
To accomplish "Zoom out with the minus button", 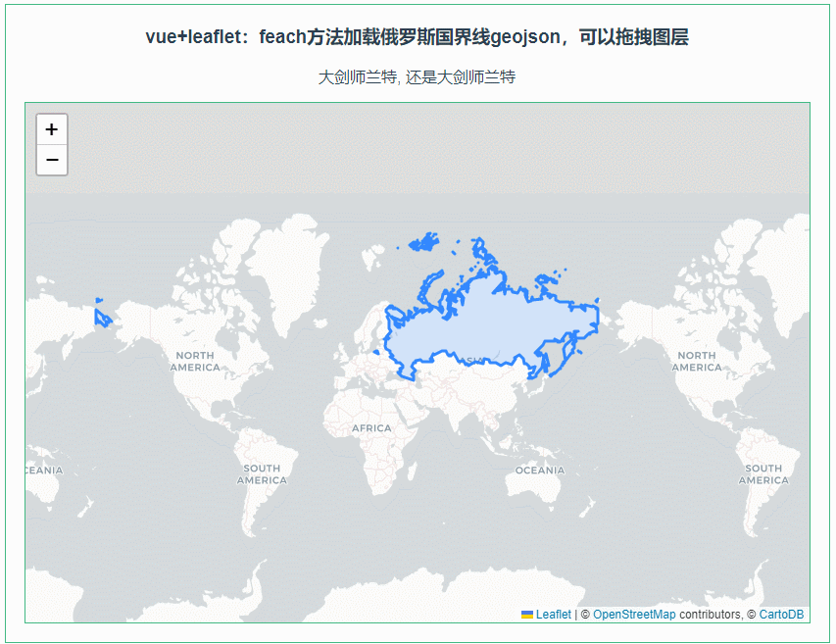I will pyautogui.click(x=52, y=160).
